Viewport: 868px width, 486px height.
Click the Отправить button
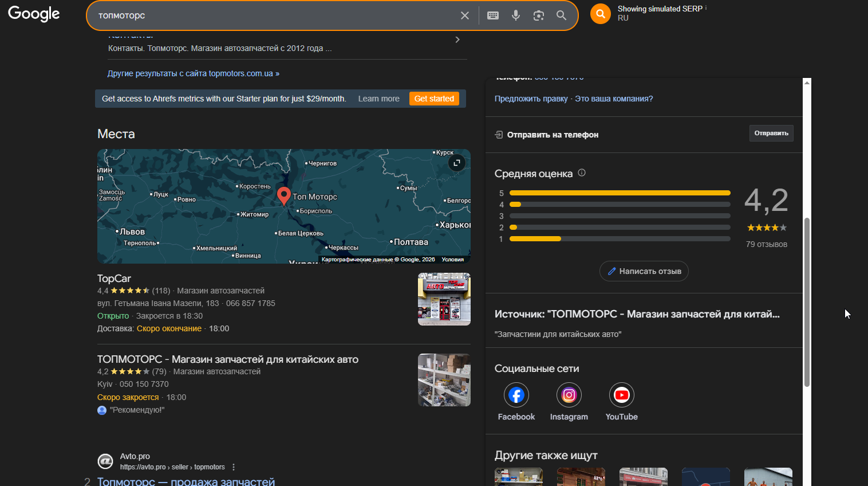(771, 133)
